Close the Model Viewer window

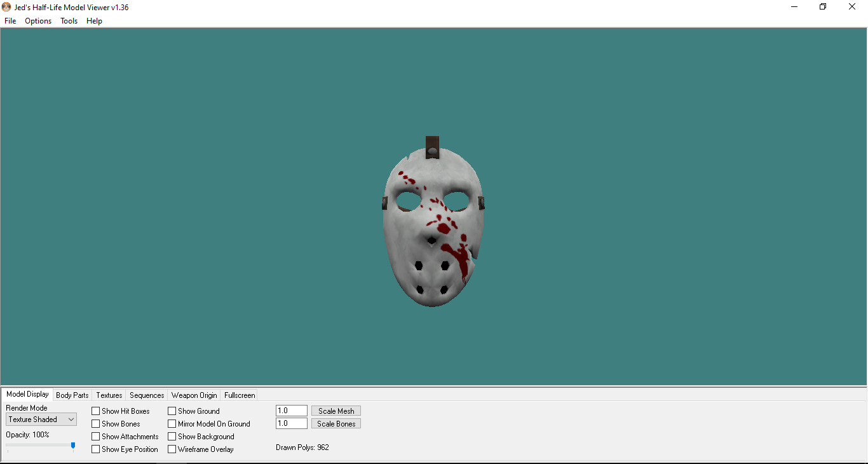coord(852,7)
